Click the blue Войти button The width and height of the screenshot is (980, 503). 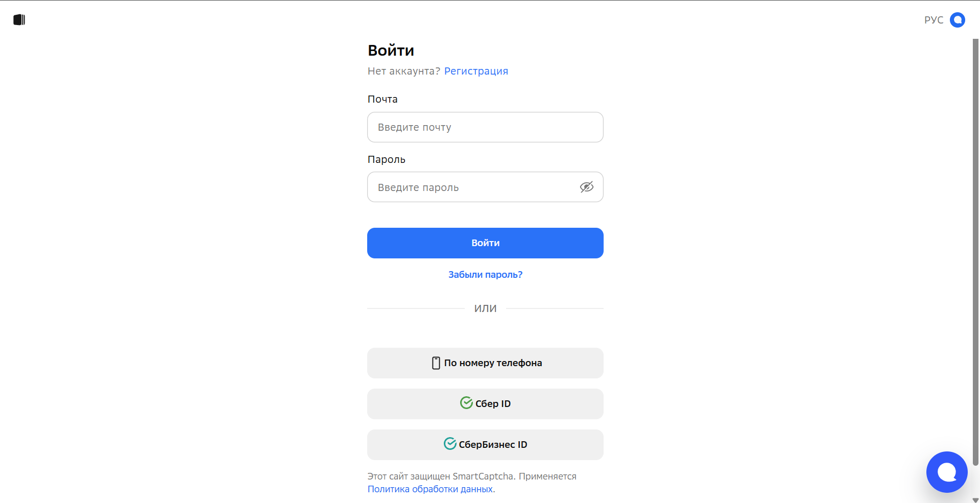pyautogui.click(x=485, y=243)
